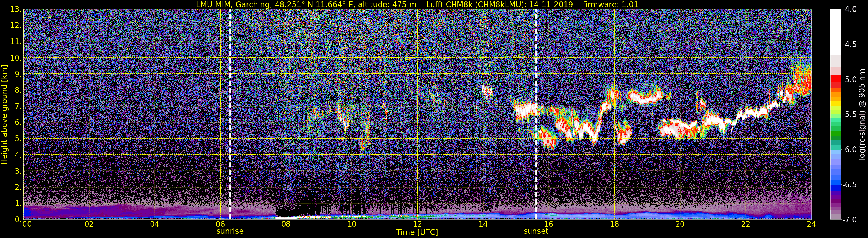868x238 pixels.
Task: Click the '22' time axis tick label
Action: point(746,224)
